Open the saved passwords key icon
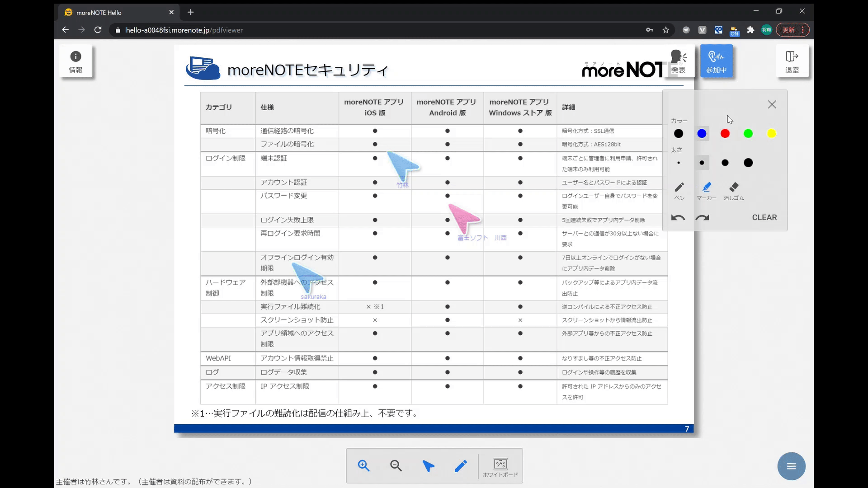 (x=650, y=30)
